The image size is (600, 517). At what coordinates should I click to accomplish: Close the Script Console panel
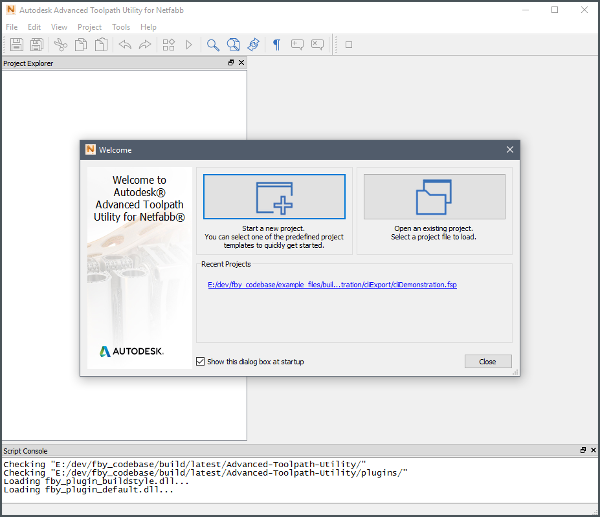593,450
